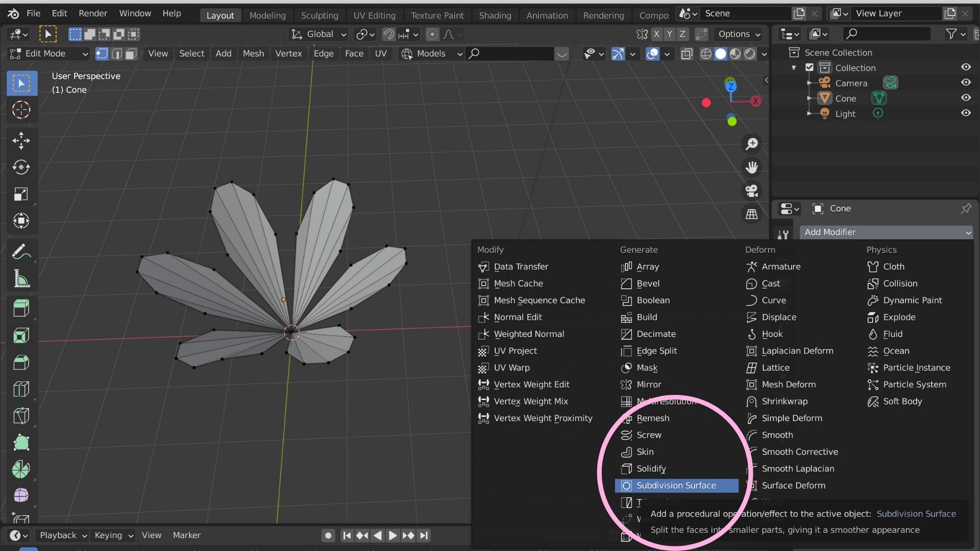The width and height of the screenshot is (980, 551).
Task: Enable face select mode
Action: pos(131,54)
